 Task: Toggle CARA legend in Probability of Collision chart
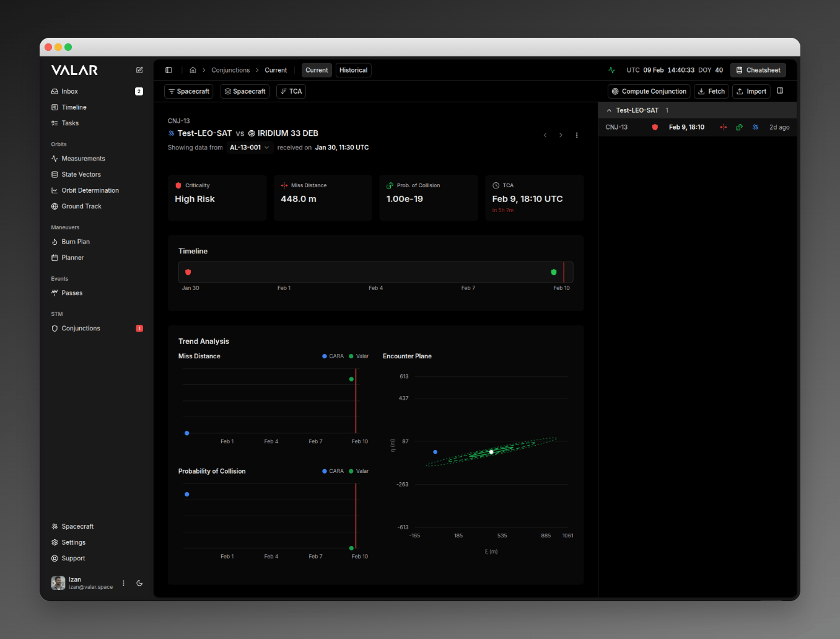(333, 471)
